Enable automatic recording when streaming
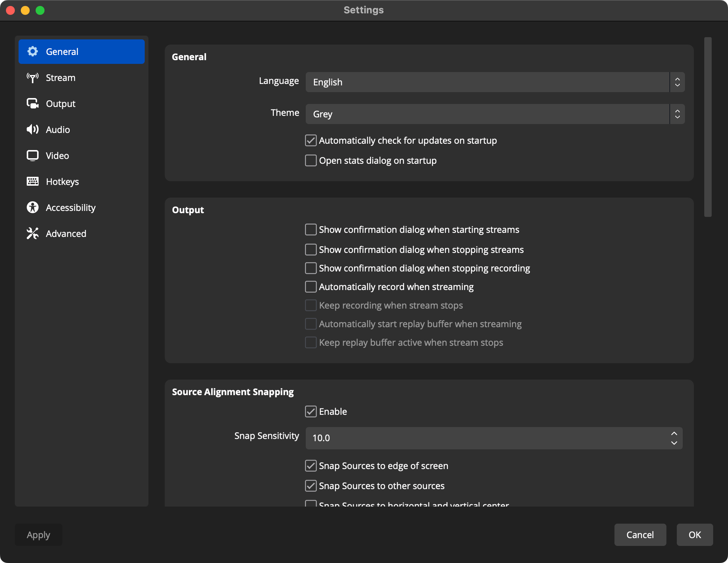 pos(311,286)
